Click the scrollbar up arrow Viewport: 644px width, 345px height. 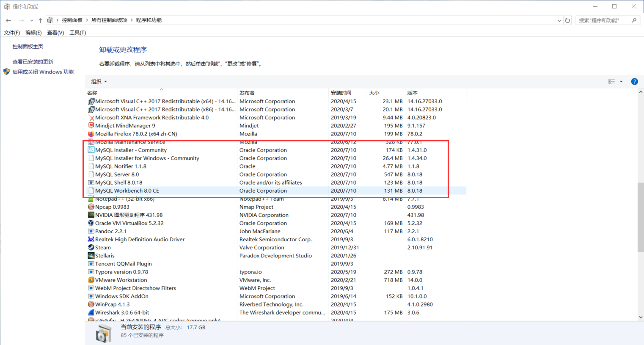(641, 92)
